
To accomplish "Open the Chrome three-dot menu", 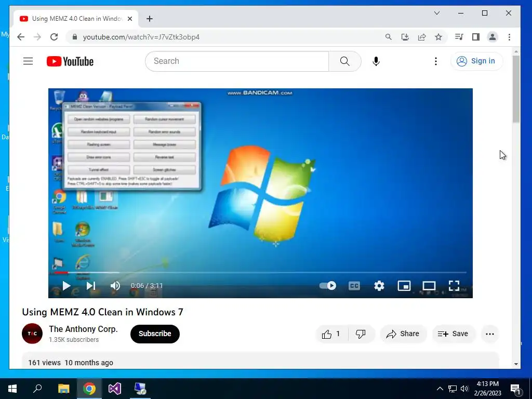I will click(x=509, y=37).
